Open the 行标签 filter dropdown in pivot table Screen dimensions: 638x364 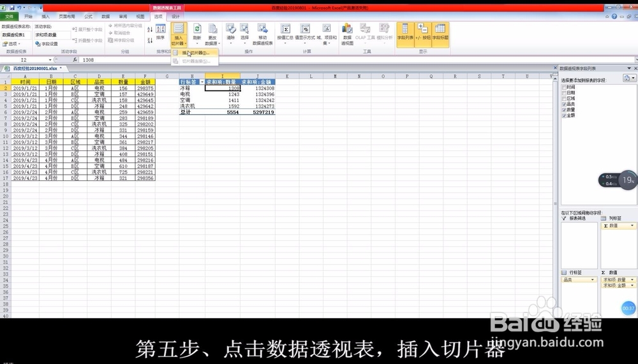pos(202,82)
